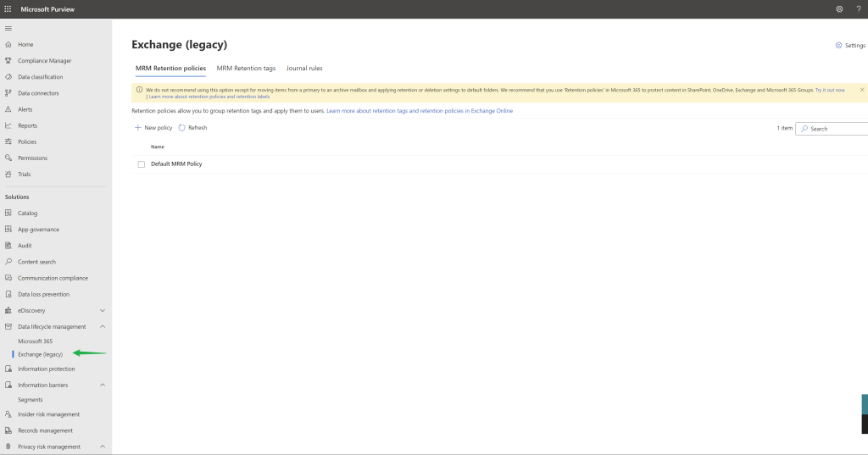Collapse the Privacy risk management chevron
The height and width of the screenshot is (455, 868).
[x=103, y=447]
